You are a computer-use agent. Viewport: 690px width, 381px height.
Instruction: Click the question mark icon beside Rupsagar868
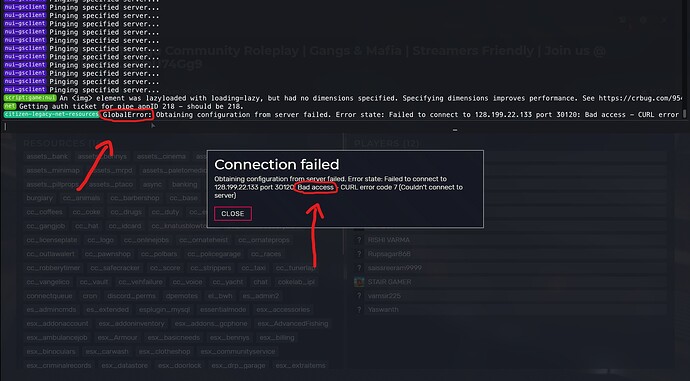tap(359, 254)
